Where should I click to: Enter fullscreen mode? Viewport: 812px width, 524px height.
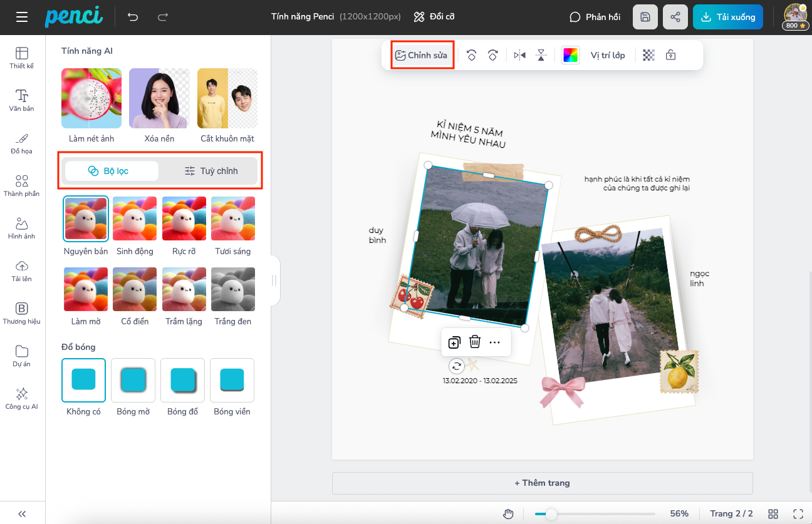[798, 513]
